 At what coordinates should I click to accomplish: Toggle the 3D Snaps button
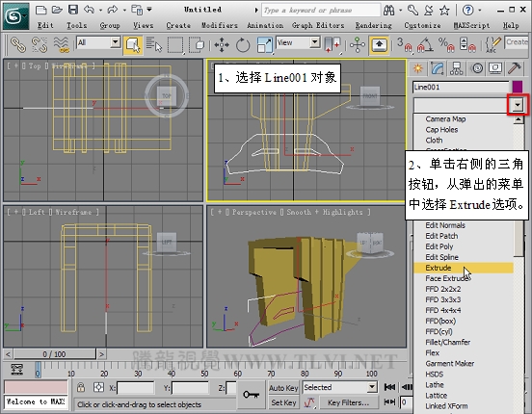point(404,44)
